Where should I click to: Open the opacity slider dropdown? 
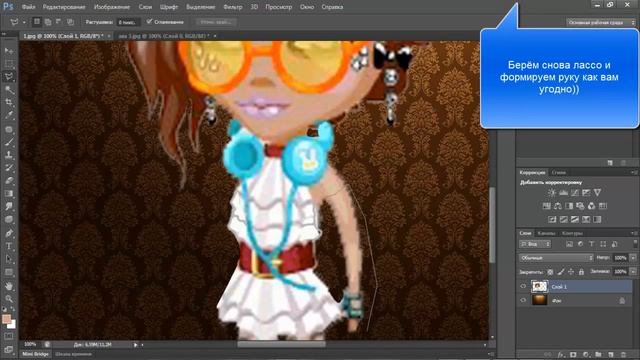(x=633, y=258)
